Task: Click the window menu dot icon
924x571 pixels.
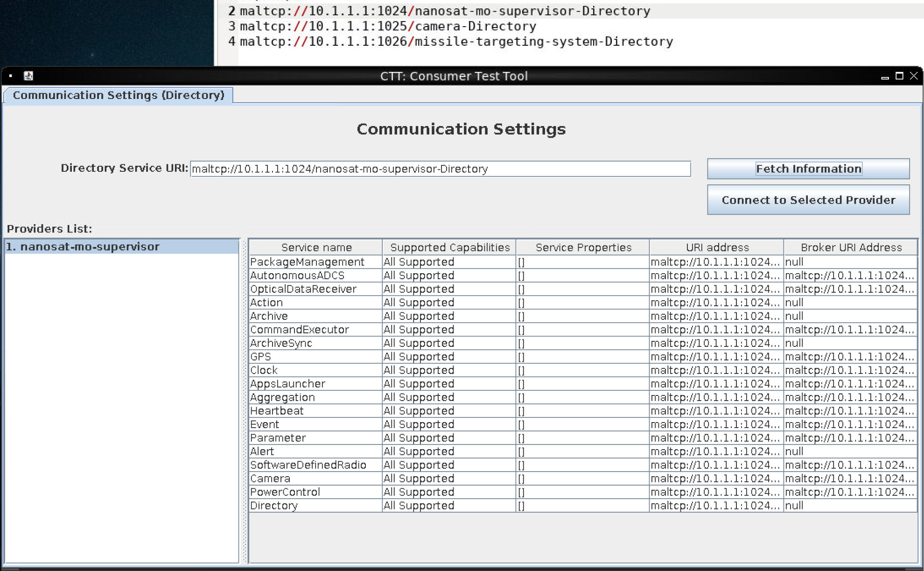Action: (x=10, y=76)
